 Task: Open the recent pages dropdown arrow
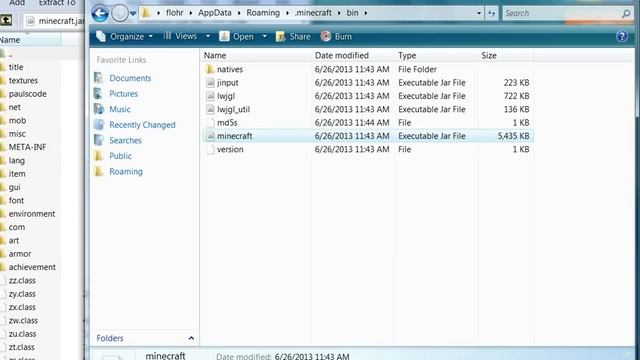[133, 14]
